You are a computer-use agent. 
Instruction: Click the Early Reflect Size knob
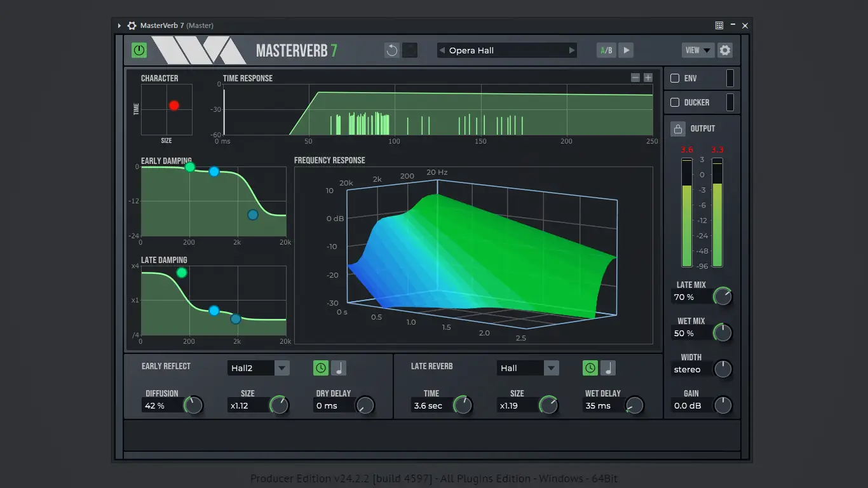[279, 405]
